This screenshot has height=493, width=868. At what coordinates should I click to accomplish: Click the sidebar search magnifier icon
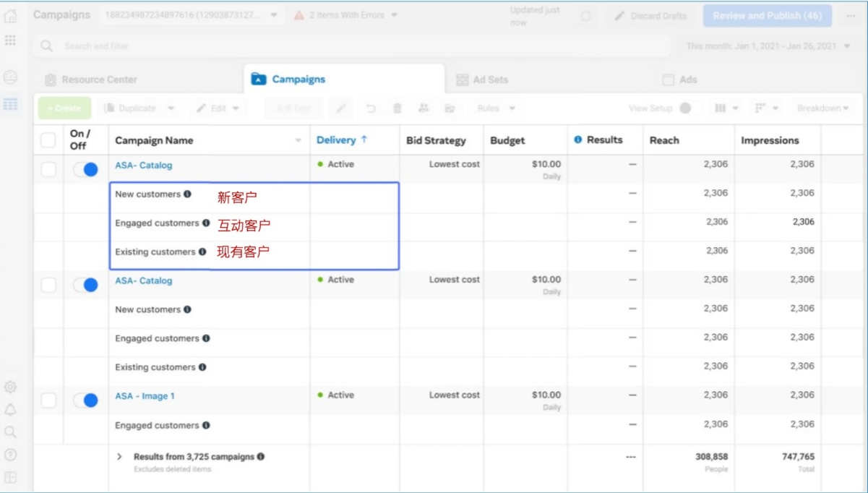(x=10, y=432)
